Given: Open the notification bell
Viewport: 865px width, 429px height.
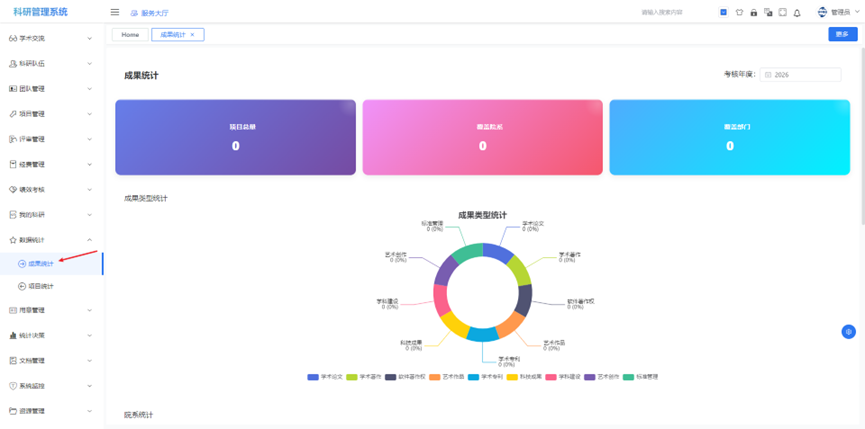Looking at the screenshot, I should [797, 13].
